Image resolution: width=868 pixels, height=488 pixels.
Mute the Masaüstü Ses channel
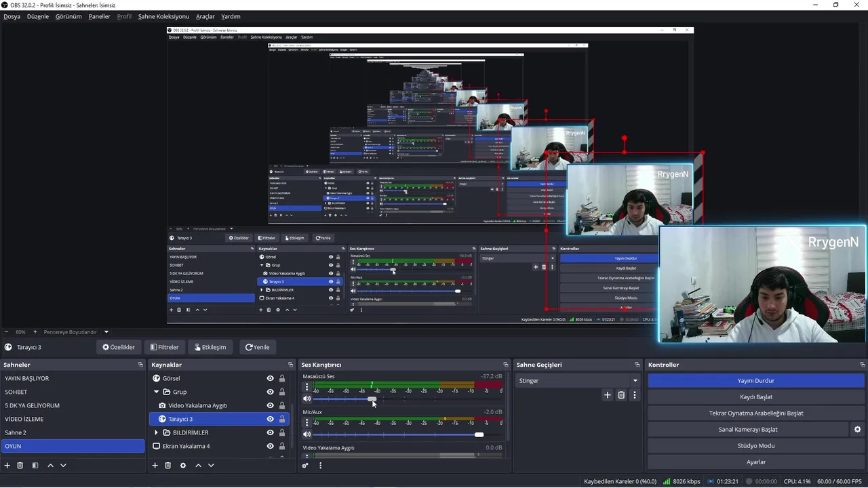pos(307,399)
